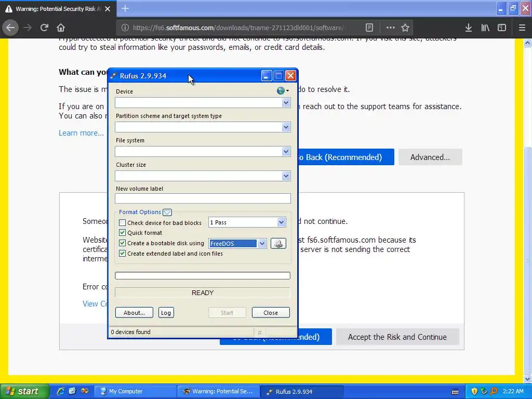This screenshot has height=399, width=532.
Task: Switch to Rufus 2.9.934 taskbar item
Action: click(302, 391)
